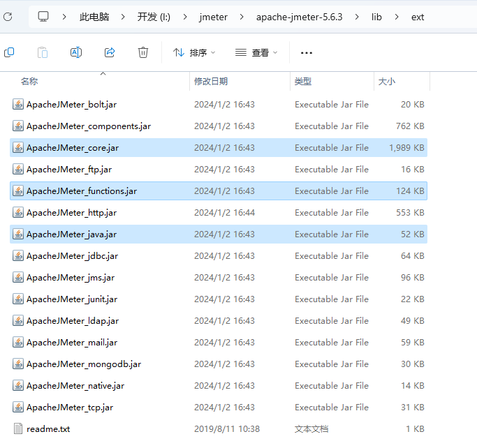Viewport: 477px width, 448px height.
Task: Click the share icon in the toolbar
Action: click(110, 52)
